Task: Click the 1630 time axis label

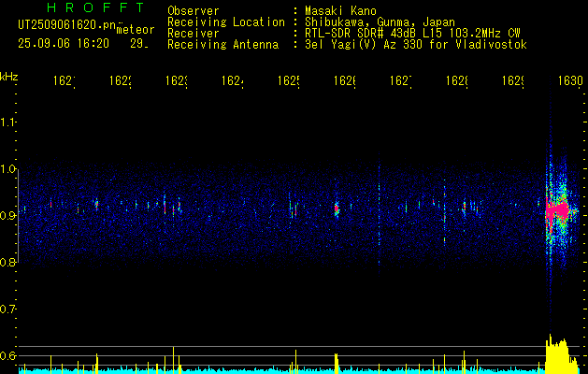Action: pos(570,81)
